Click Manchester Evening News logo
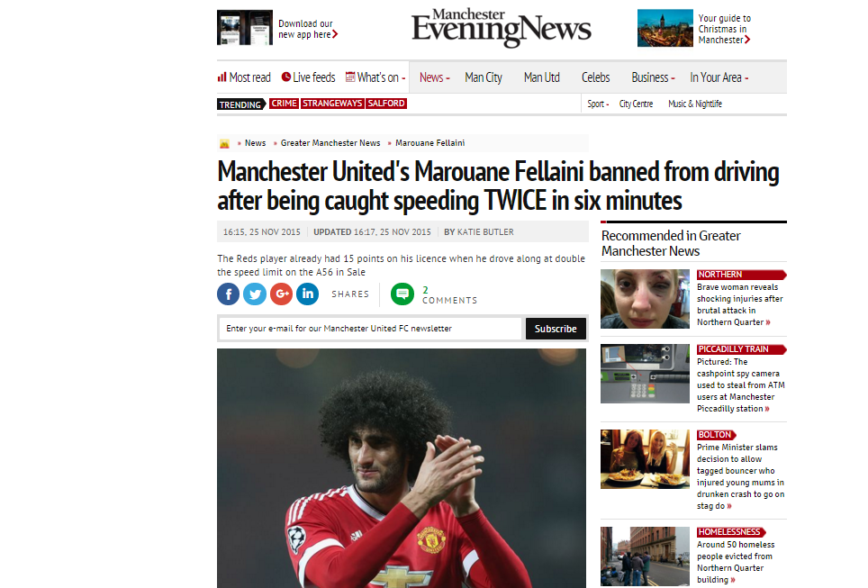 502,27
